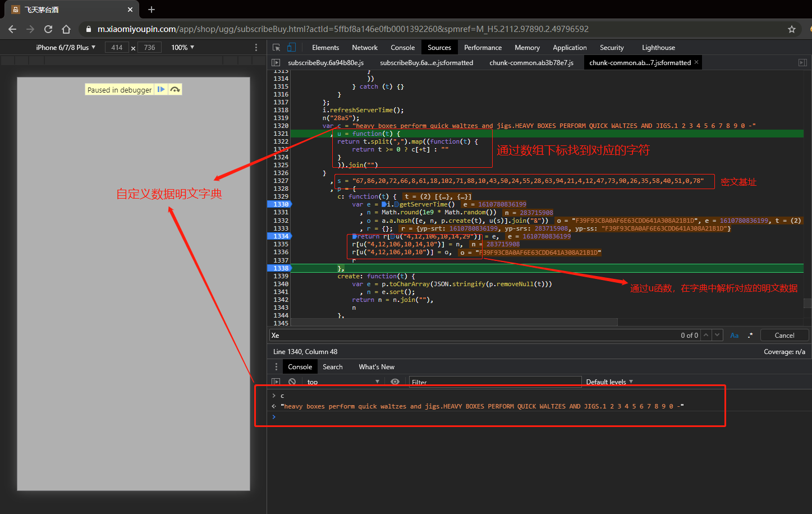Open the subscribeBuy.6a94b80e.js file tab
The image size is (812, 514).
point(325,63)
